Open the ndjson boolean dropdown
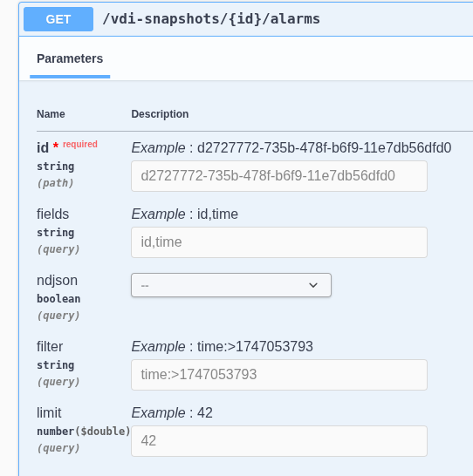This screenshot has width=473, height=476. (231, 285)
